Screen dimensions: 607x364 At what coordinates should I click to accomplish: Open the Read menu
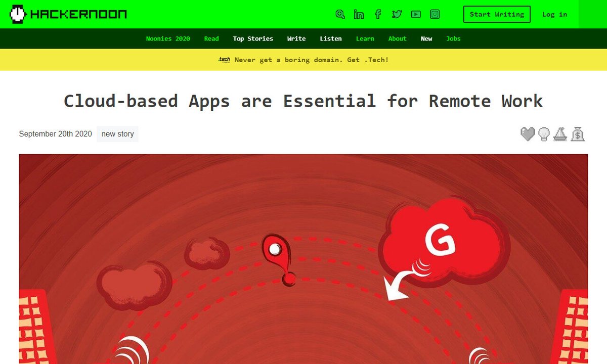211,38
